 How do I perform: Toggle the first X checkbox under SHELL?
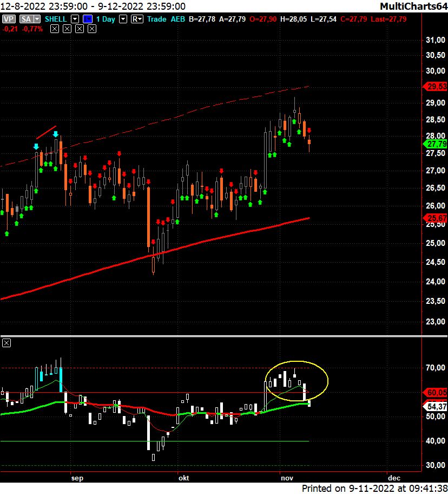[55, 28]
